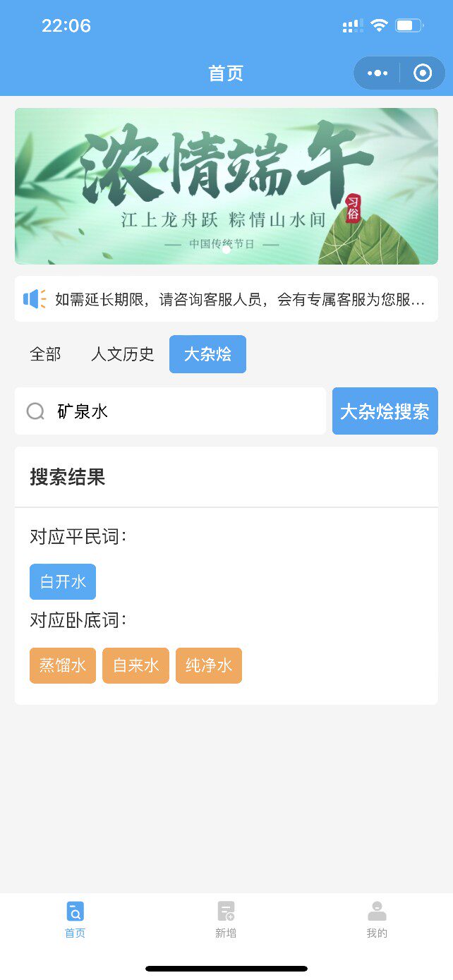Open the 首页 tab icon in bottom bar

(x=75, y=912)
